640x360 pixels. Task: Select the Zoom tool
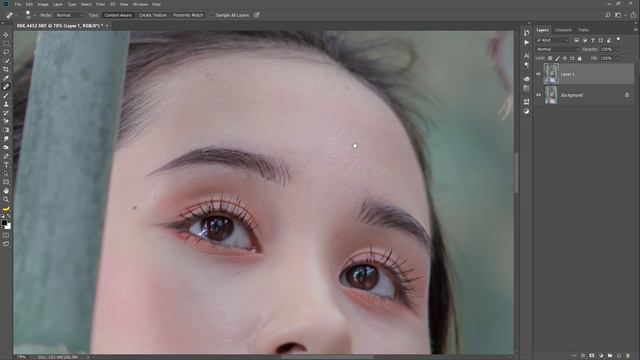[6, 200]
